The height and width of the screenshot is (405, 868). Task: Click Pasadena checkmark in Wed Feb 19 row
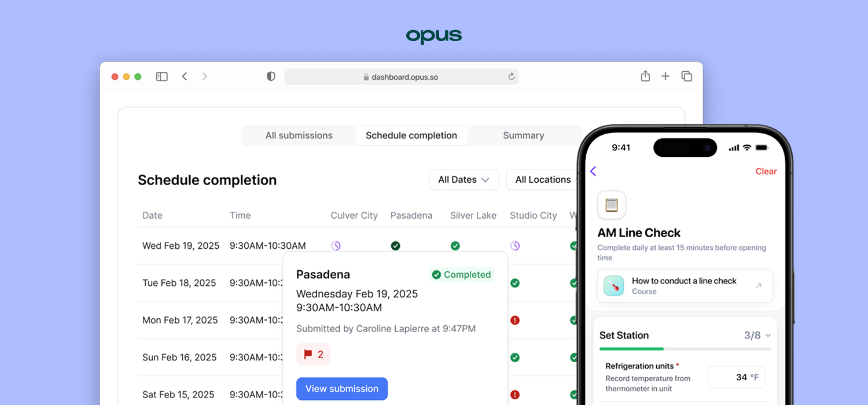395,246
